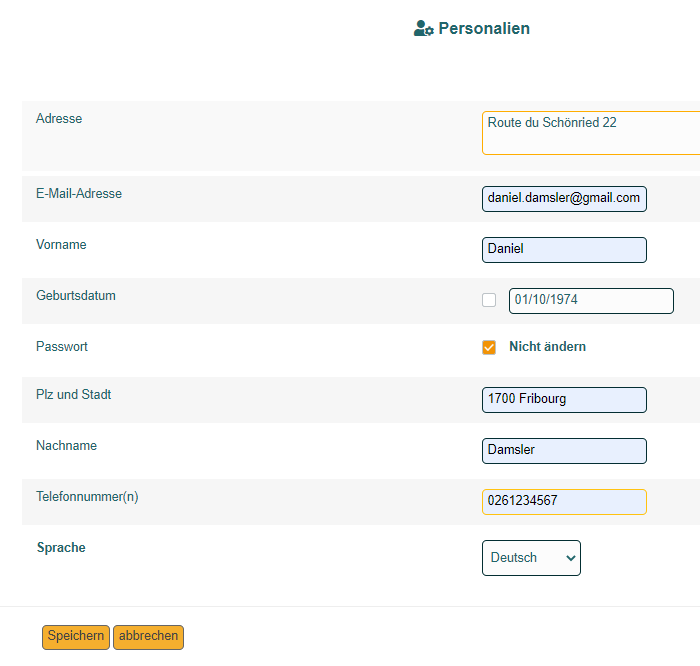Click the Personalien heading text
Image resolution: width=700 pixels, height=666 pixels.
(484, 29)
